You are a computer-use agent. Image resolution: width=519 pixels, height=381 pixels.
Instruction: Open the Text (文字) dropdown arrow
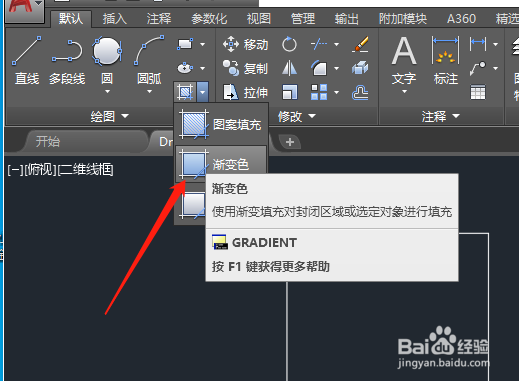coord(404,91)
